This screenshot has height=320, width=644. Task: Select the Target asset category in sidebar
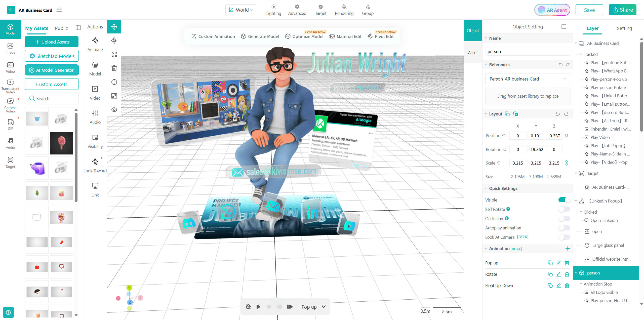tap(10, 163)
